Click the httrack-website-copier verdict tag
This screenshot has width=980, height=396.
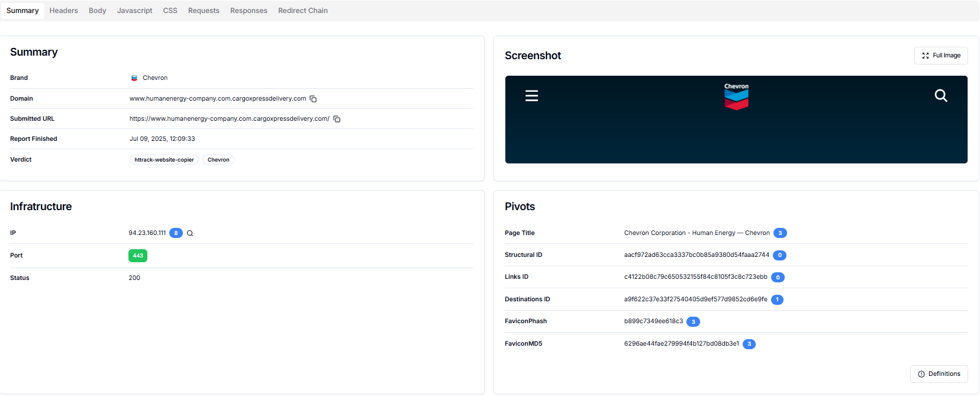164,160
